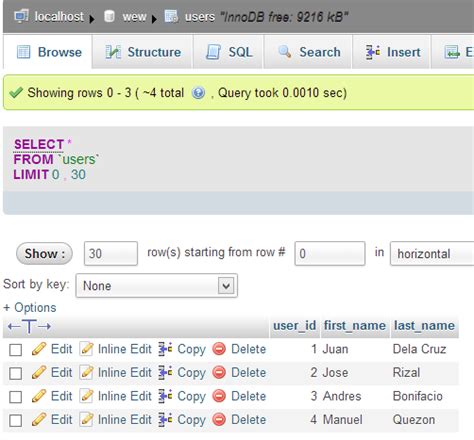This screenshot has width=474, height=440.
Task: Switch to the Browse tab
Action: pos(48,52)
